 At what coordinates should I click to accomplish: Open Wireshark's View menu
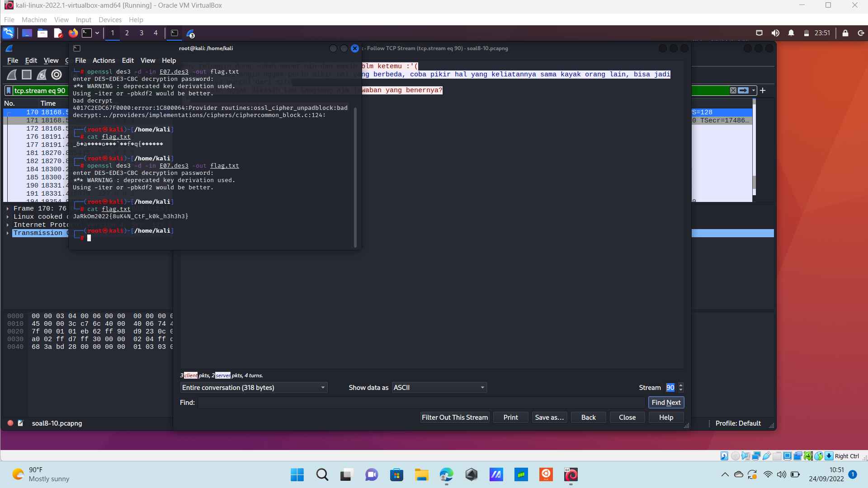coord(51,60)
